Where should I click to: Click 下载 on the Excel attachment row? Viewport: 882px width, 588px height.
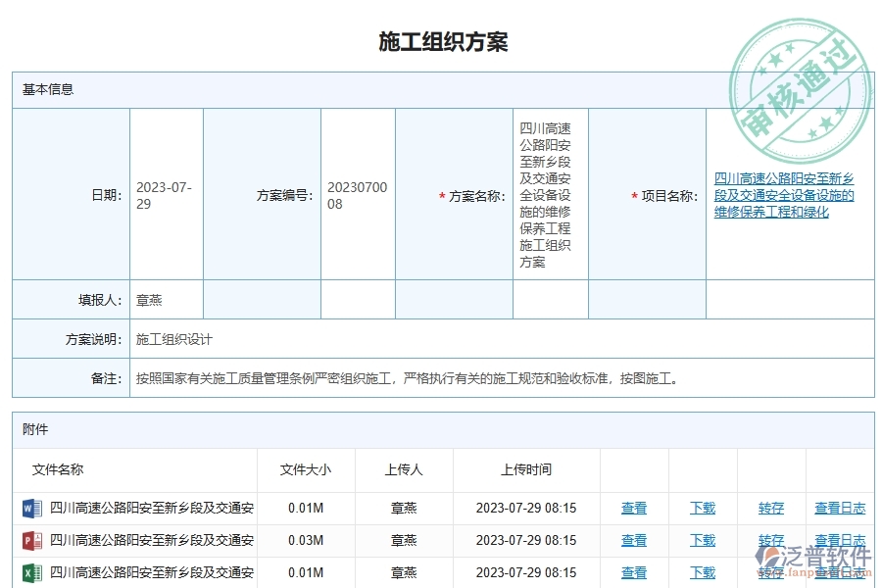click(702, 573)
